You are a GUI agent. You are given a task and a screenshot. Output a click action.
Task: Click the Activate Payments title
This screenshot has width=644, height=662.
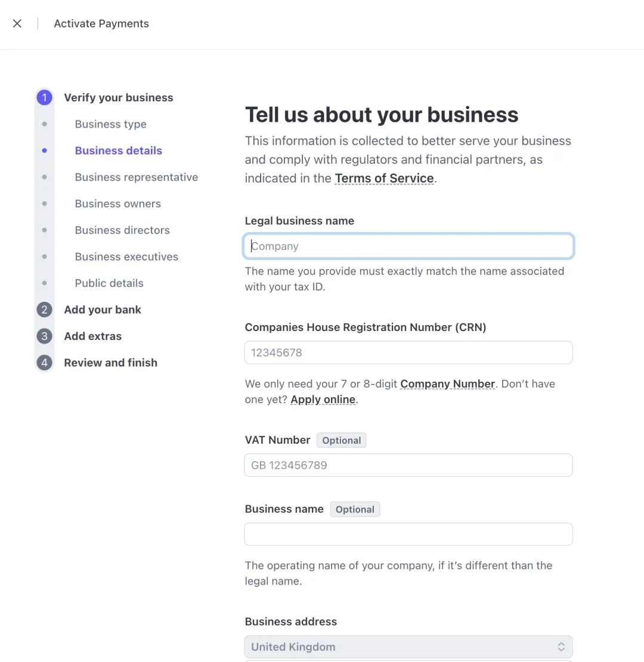(101, 24)
